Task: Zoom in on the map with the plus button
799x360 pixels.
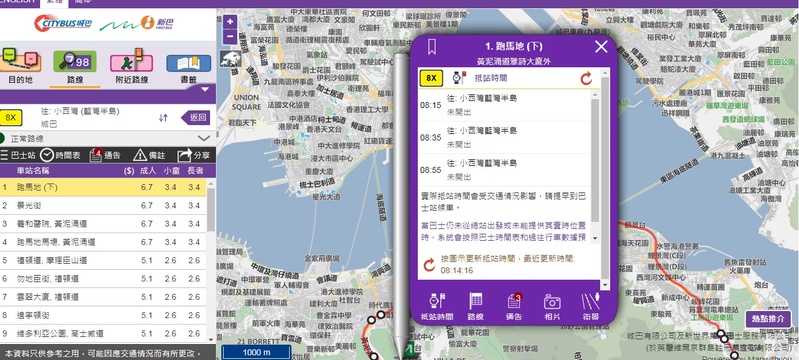Action: point(230,22)
